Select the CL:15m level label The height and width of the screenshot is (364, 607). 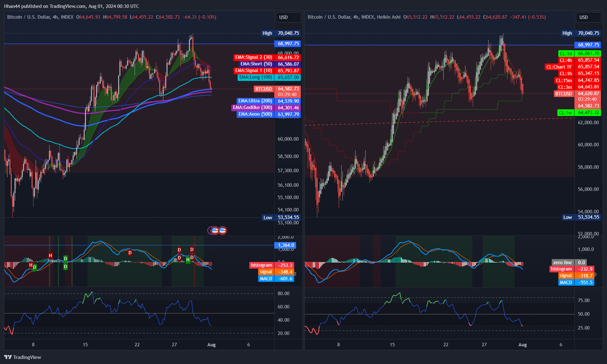(x=564, y=80)
